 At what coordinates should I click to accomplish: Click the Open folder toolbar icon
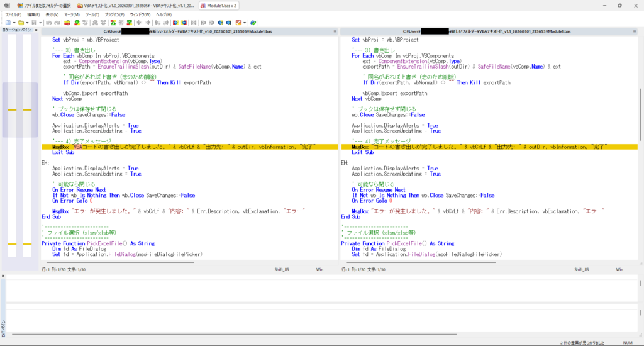[x=21, y=23]
